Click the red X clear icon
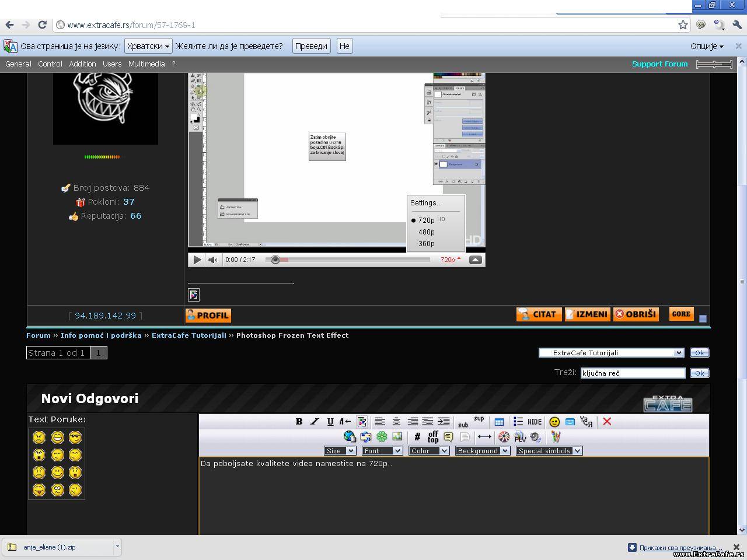 (607, 422)
